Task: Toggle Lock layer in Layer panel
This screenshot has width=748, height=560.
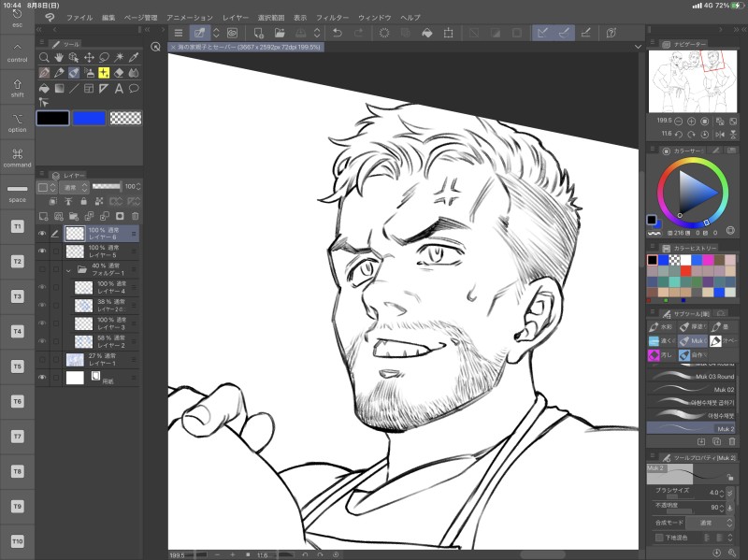Action: click(x=83, y=201)
